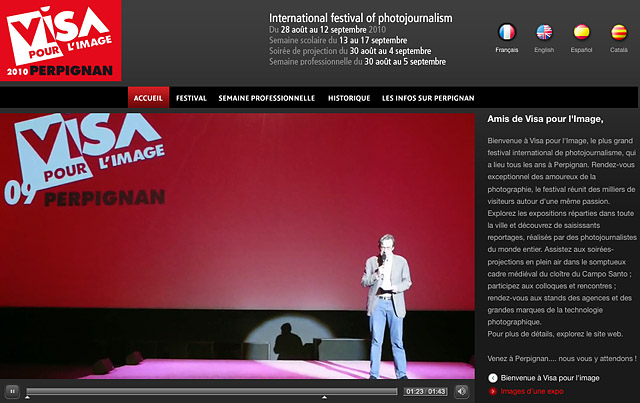Click 'Pour plus de détails, explorez le site web.' text
Viewport: 640px width, 403px height.
click(x=555, y=334)
